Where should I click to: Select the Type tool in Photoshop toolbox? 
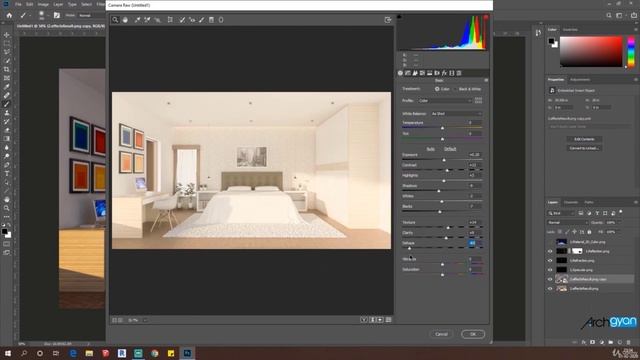coord(7,173)
